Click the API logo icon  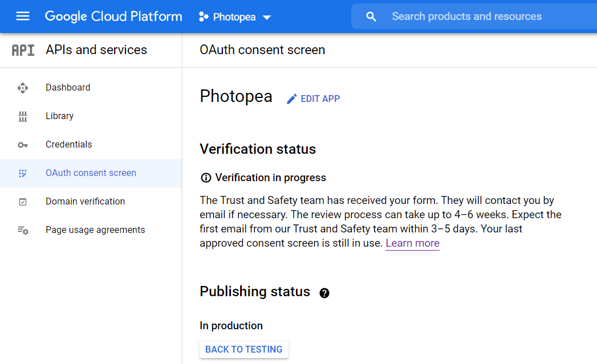click(23, 50)
